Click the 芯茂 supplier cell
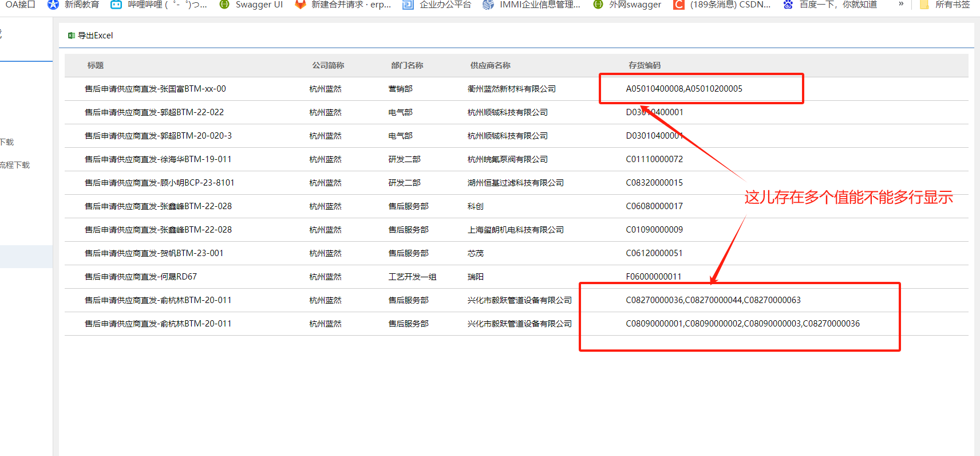The width and height of the screenshot is (980, 456). pyautogui.click(x=475, y=253)
